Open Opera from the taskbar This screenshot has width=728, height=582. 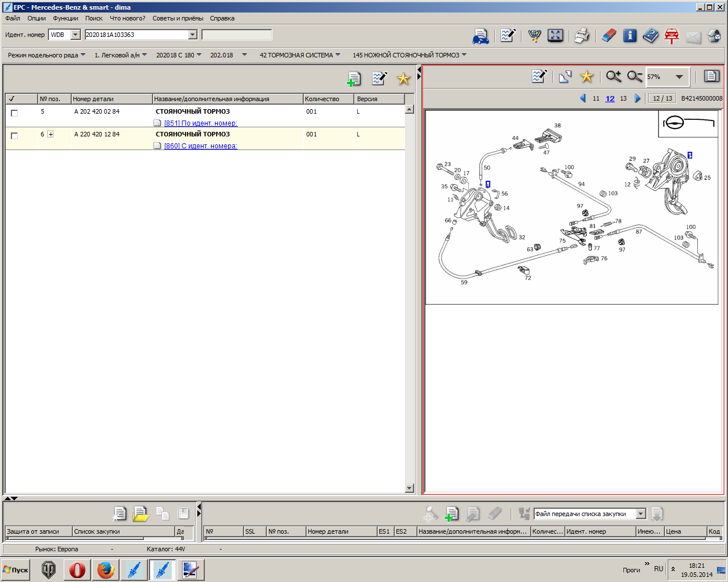pos(77,569)
